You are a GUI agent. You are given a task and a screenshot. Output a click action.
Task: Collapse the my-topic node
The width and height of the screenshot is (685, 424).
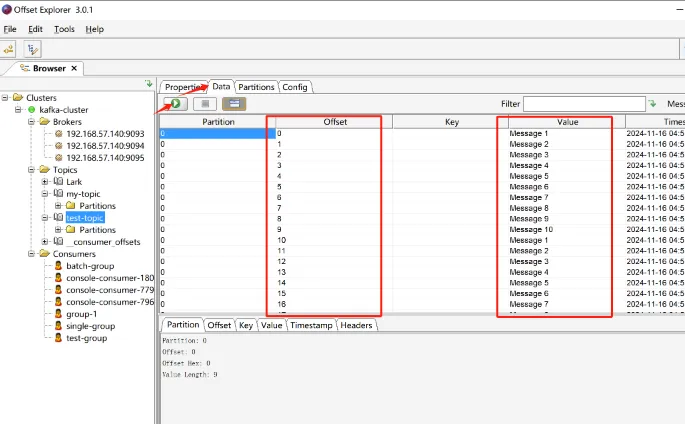[x=45, y=193]
